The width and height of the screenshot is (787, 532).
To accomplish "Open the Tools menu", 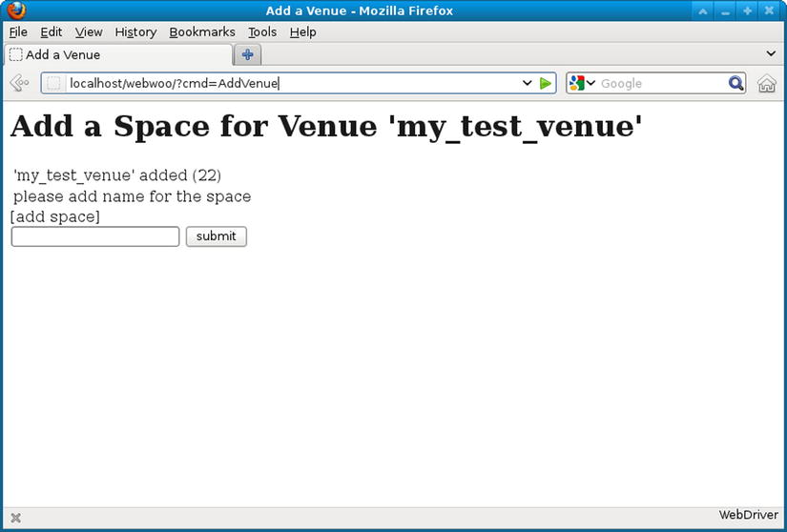I will (x=262, y=32).
